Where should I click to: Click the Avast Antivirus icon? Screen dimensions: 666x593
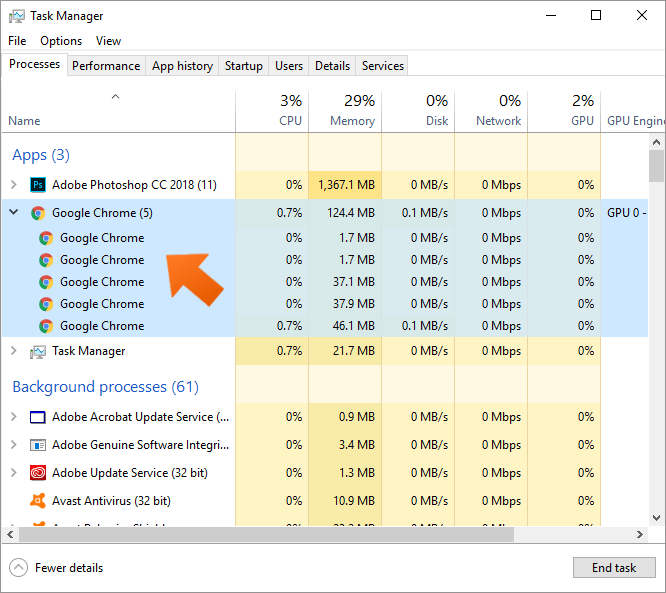coord(38,501)
